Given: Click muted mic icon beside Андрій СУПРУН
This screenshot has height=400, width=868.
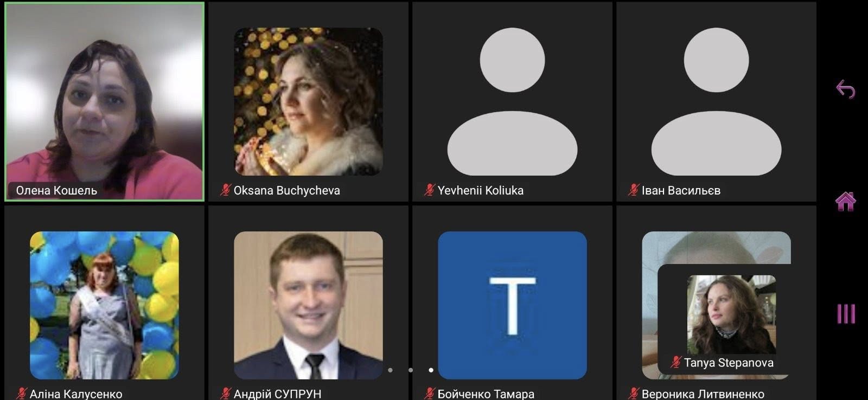Looking at the screenshot, I should pos(226,393).
